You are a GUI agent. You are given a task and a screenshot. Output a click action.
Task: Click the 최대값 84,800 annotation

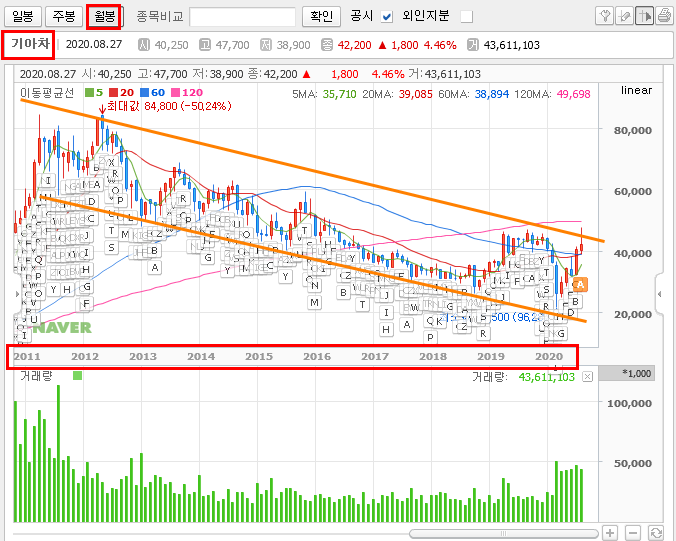(x=169, y=106)
